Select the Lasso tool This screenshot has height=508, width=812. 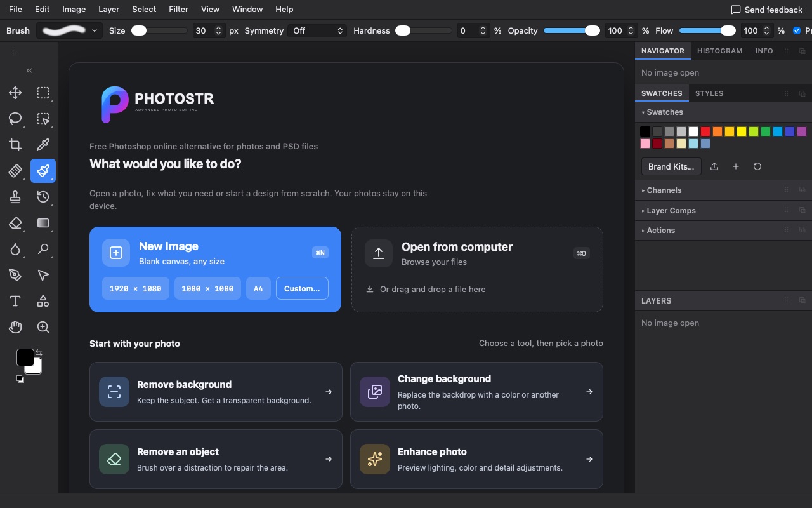[x=15, y=119]
